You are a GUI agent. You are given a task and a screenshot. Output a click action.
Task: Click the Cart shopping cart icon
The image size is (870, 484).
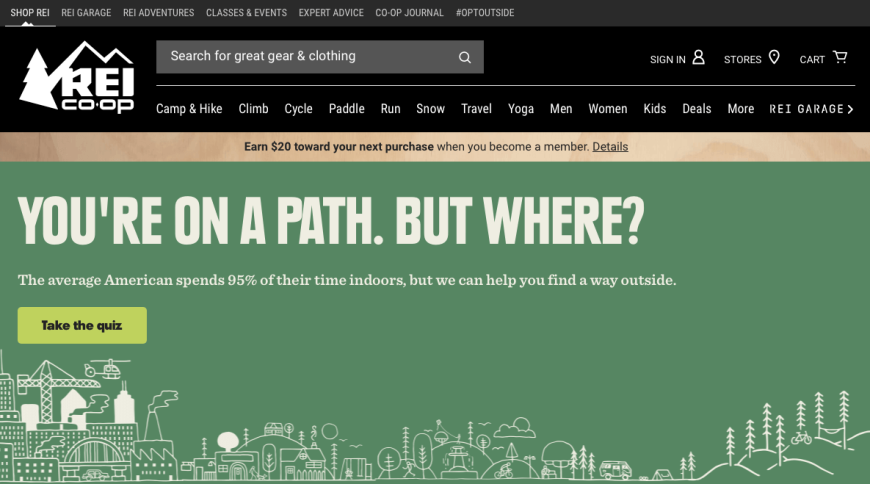tap(840, 57)
